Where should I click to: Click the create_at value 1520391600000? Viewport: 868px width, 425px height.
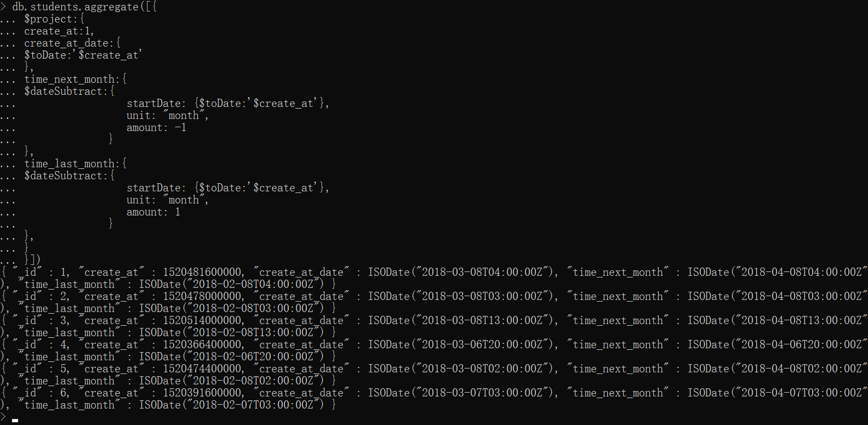202,393
